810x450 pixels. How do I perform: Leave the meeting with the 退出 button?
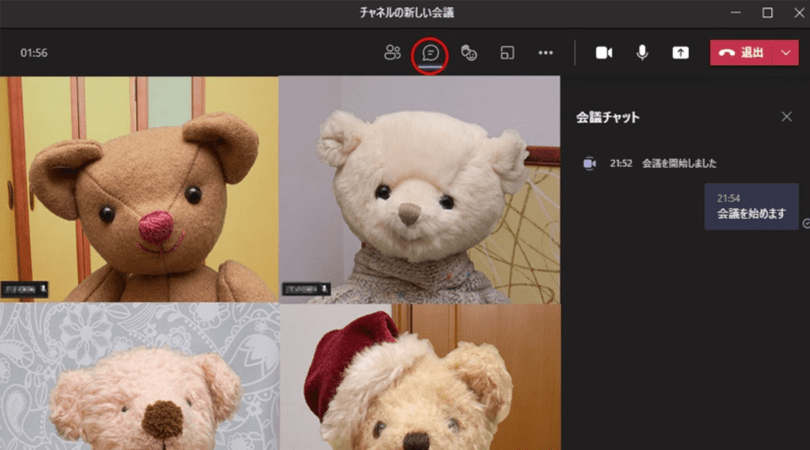741,53
